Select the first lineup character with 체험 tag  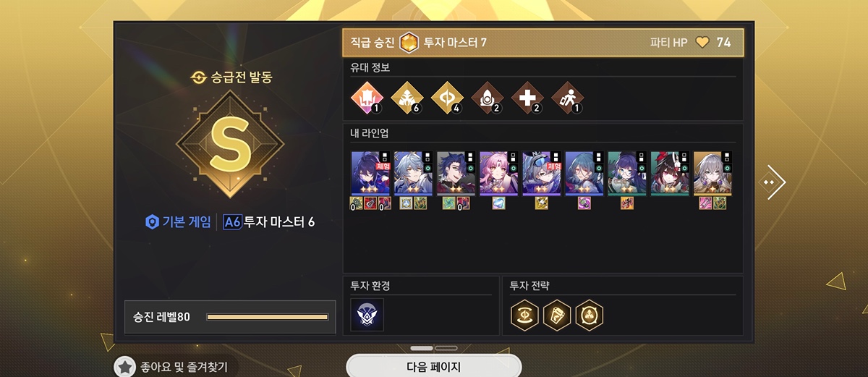[370, 173]
